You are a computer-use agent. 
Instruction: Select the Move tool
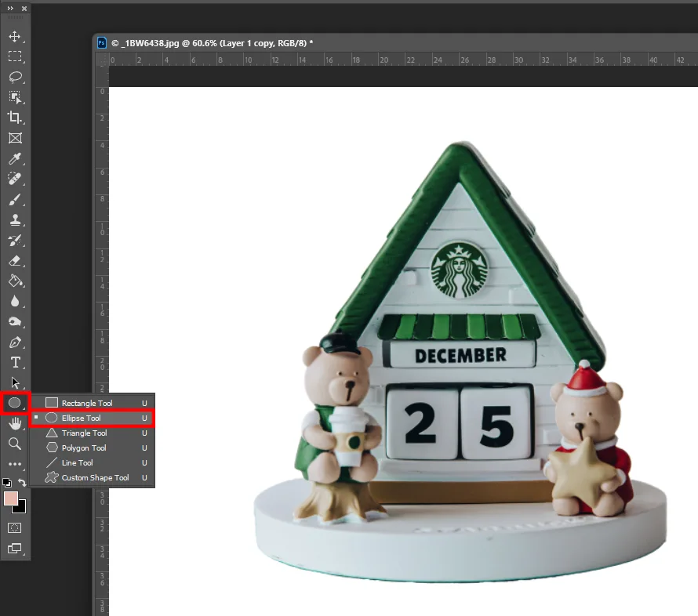pyautogui.click(x=15, y=36)
